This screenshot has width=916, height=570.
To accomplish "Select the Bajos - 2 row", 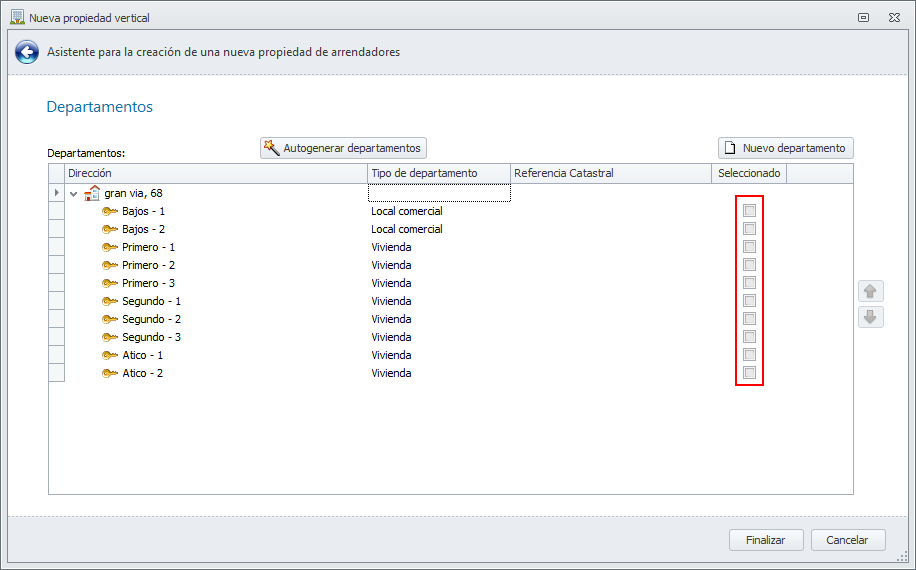I will [451, 230].
